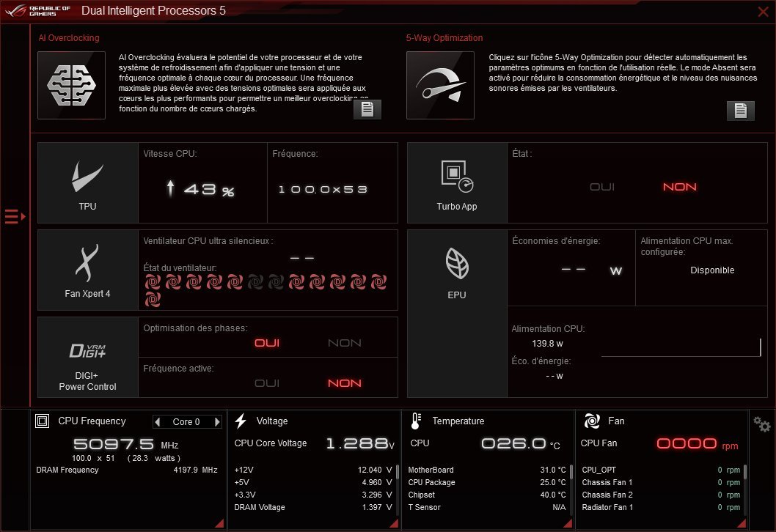Image resolution: width=776 pixels, height=532 pixels.
Task: Click the 43 % Vitesse CPU value
Action: [200, 189]
